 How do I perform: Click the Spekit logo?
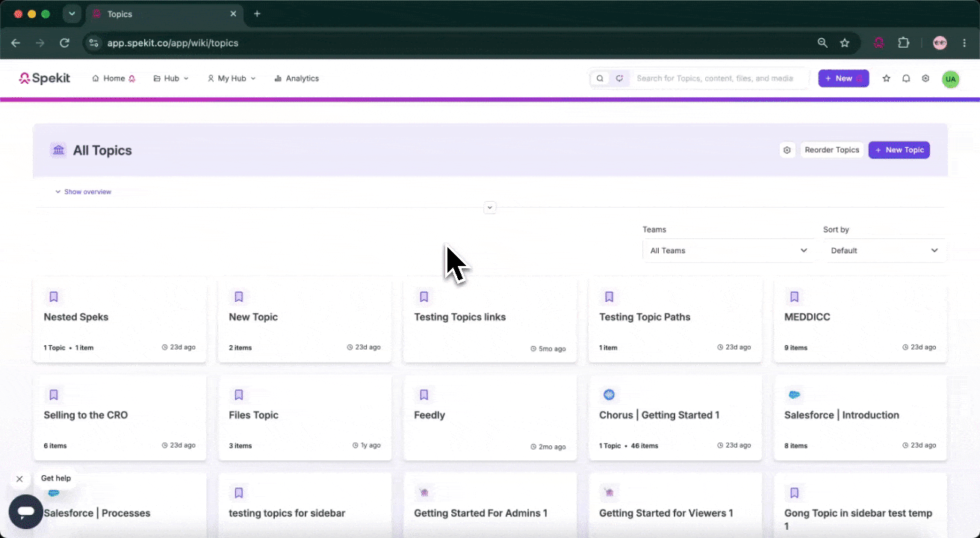tap(45, 78)
